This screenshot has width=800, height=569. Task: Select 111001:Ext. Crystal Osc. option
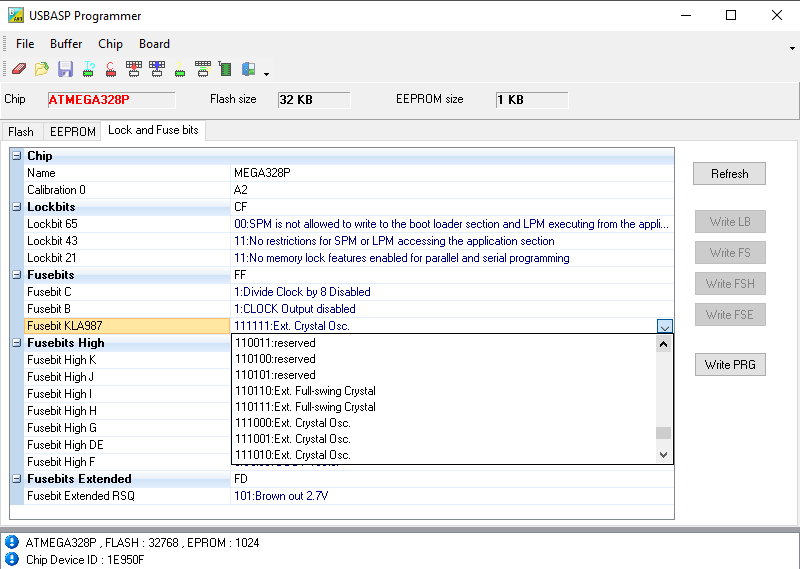pos(444,439)
